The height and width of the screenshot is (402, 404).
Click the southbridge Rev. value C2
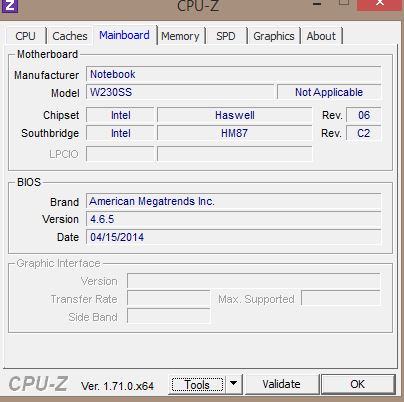364,133
